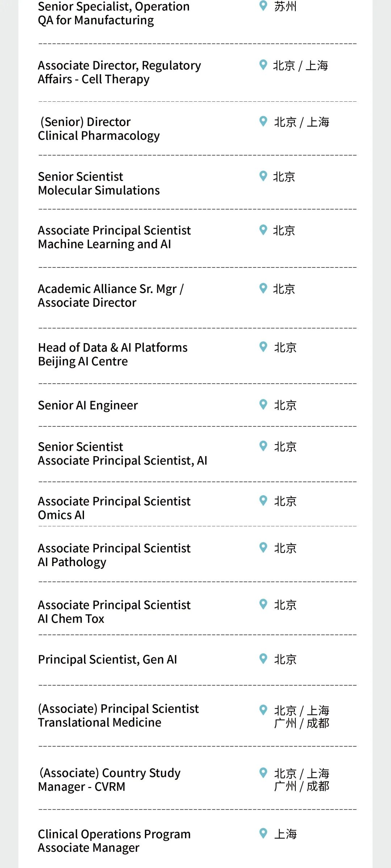This screenshot has width=391, height=868.
Task: Click location pin for Molecular Simulations row
Action: (x=263, y=176)
